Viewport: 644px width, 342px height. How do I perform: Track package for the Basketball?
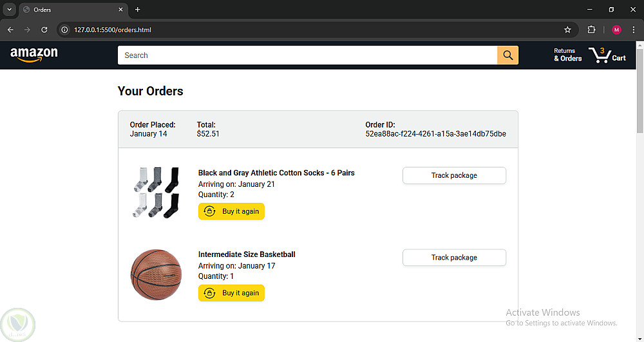454,258
